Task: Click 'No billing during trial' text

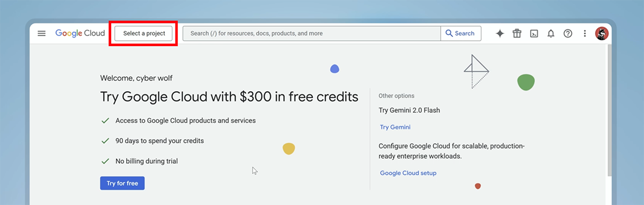Action: click(147, 161)
